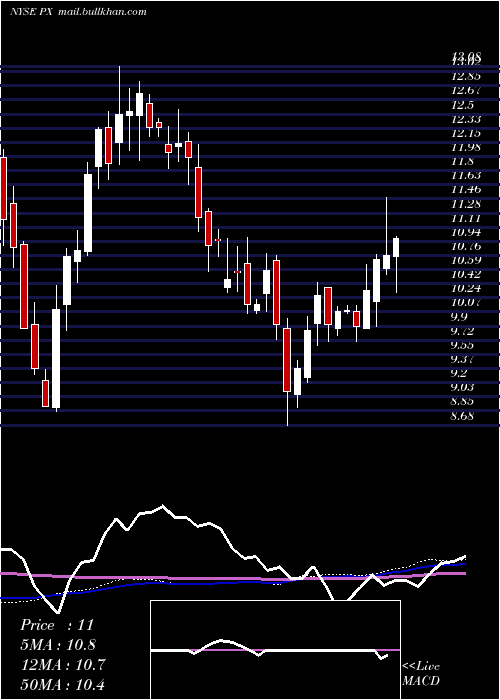Click inside the Live MACD inset chart

[275, 650]
